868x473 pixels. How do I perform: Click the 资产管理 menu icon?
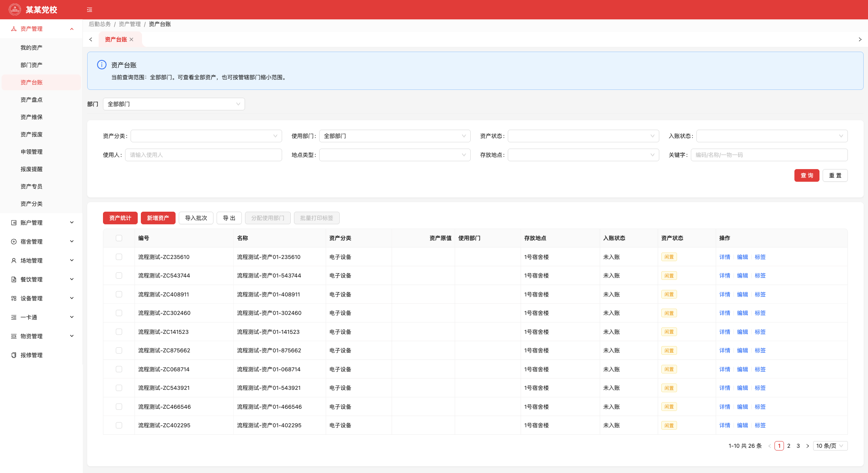pos(14,29)
